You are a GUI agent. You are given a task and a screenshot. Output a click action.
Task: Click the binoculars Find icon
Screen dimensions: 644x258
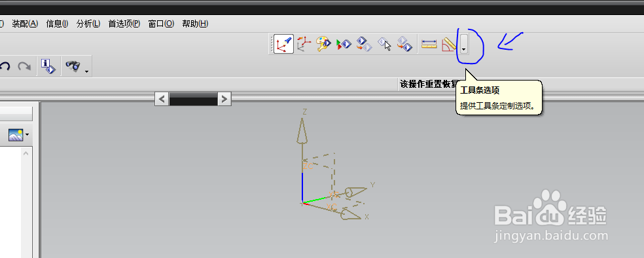73,66
